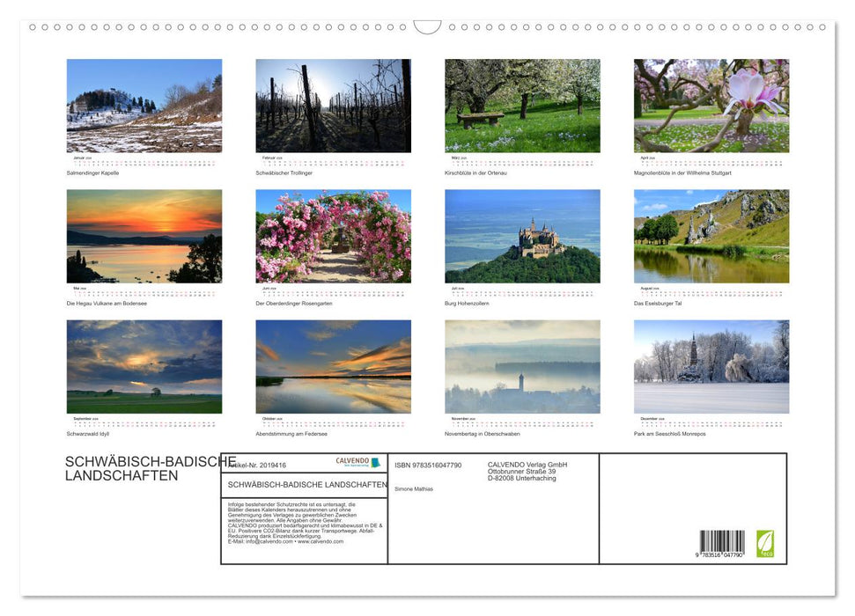Open the Abendstimmung am Federsee thumbnail
The height and width of the screenshot is (616, 855).
click(x=332, y=366)
